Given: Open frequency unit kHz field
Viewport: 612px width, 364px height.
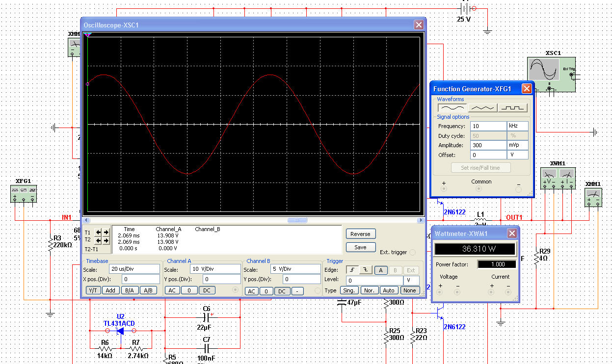Looking at the screenshot, I should point(518,126).
